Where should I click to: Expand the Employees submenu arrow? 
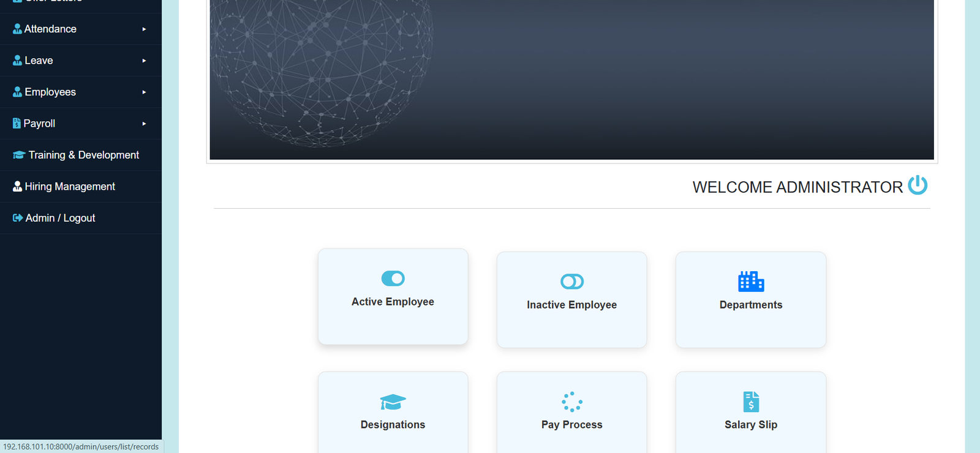coord(144,92)
